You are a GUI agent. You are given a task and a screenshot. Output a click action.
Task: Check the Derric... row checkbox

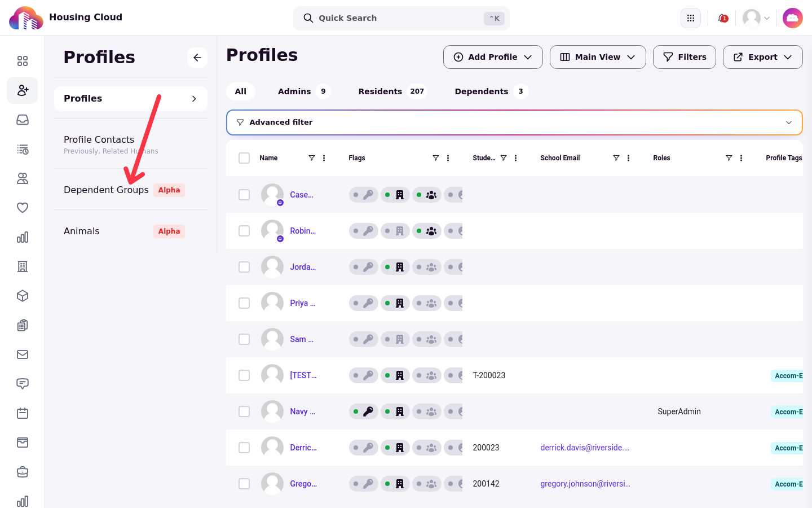(x=244, y=448)
